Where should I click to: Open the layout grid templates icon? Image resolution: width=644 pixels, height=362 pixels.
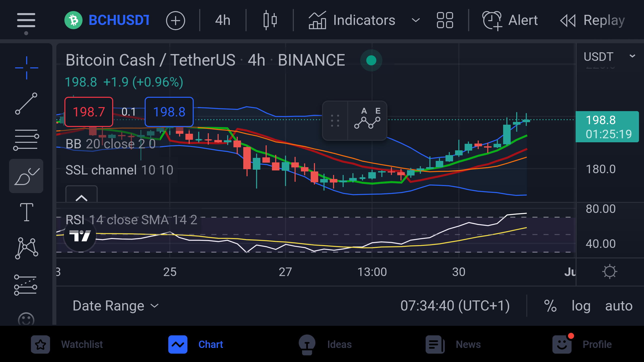tap(445, 20)
